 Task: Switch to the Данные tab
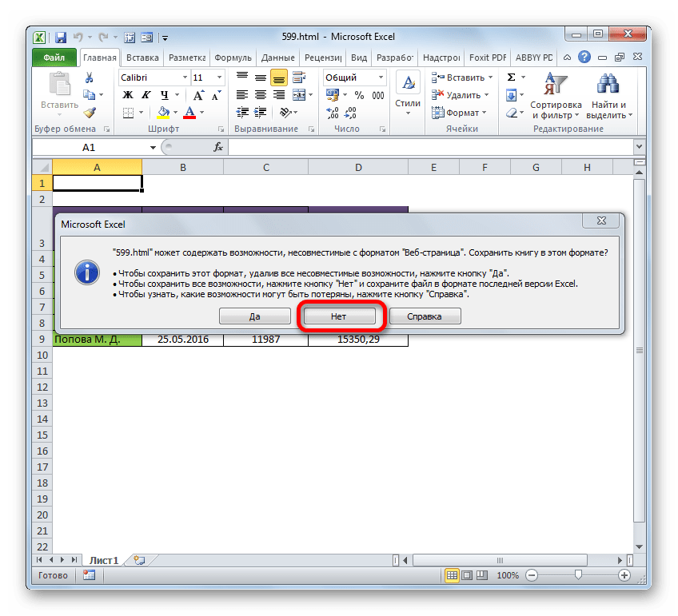[x=277, y=58]
